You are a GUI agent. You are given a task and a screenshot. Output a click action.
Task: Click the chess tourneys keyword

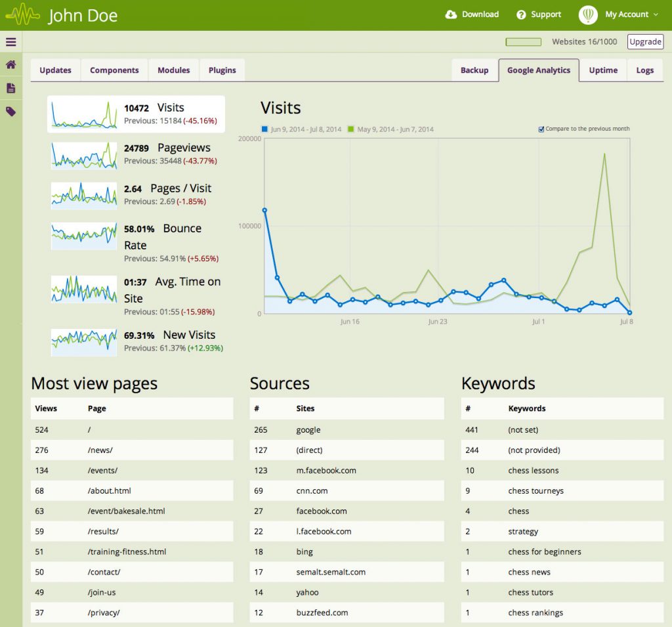click(535, 490)
